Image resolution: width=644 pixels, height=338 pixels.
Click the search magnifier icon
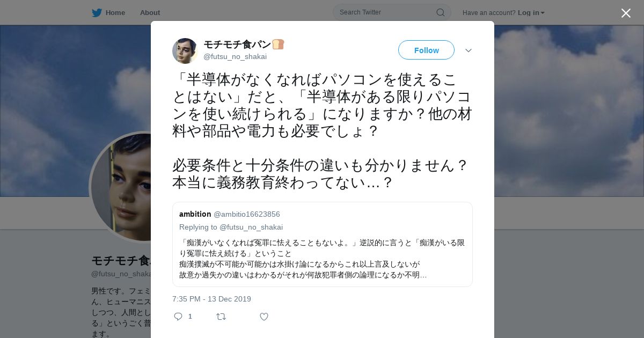coord(440,12)
